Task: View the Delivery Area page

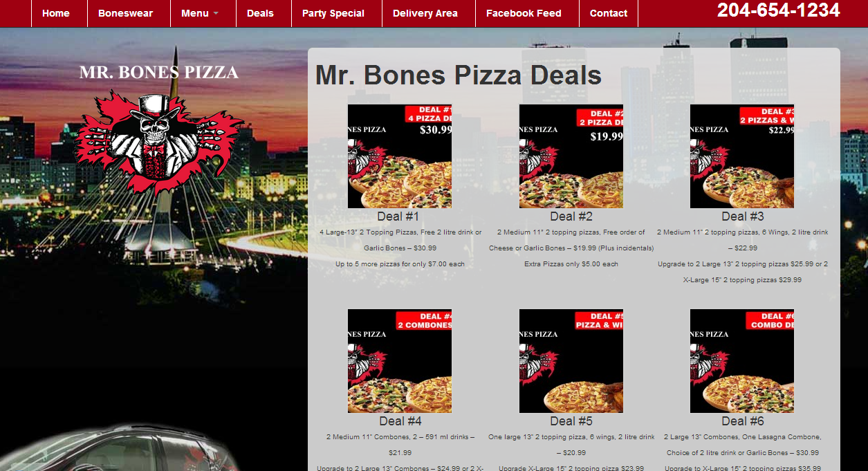Action: 425,13
